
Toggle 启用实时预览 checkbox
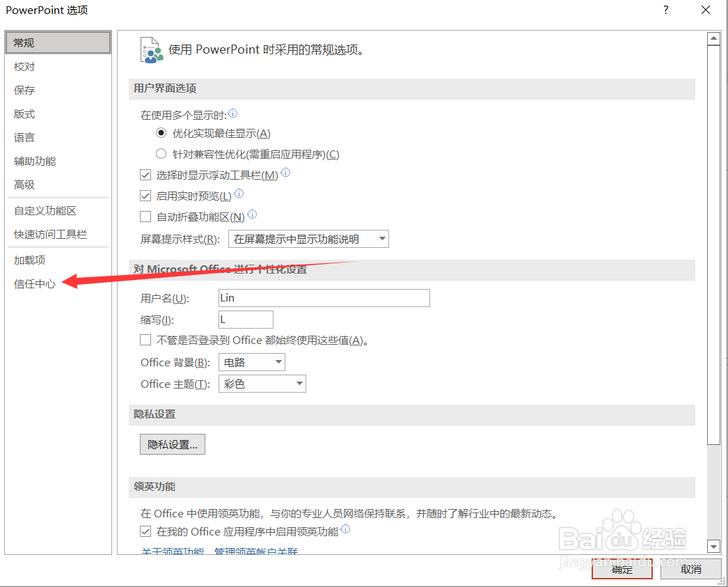(x=145, y=196)
